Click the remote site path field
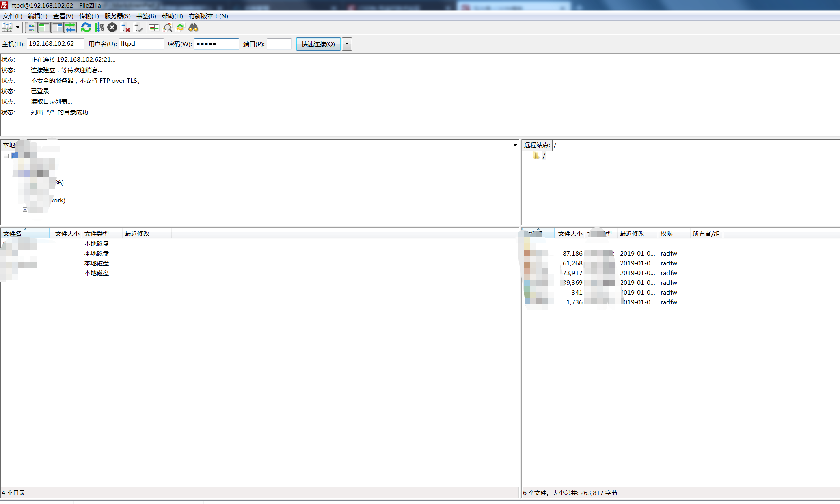 695,145
